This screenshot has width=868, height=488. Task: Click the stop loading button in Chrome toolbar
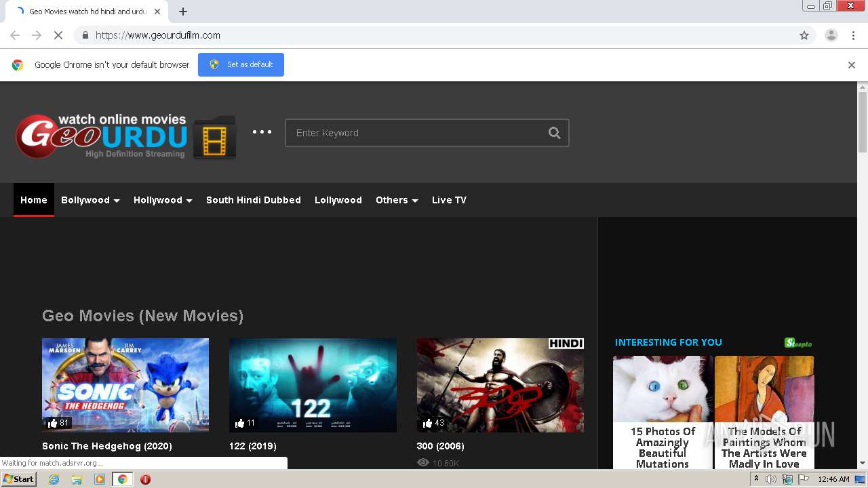click(58, 35)
